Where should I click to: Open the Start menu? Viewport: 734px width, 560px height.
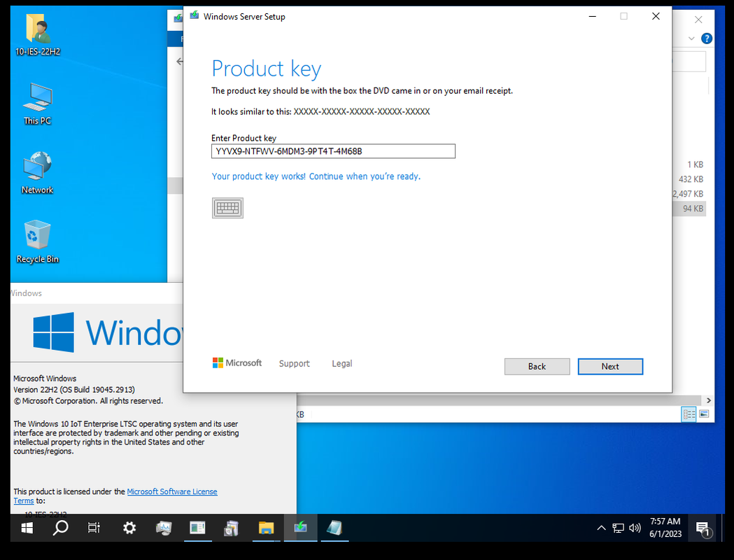point(27,528)
